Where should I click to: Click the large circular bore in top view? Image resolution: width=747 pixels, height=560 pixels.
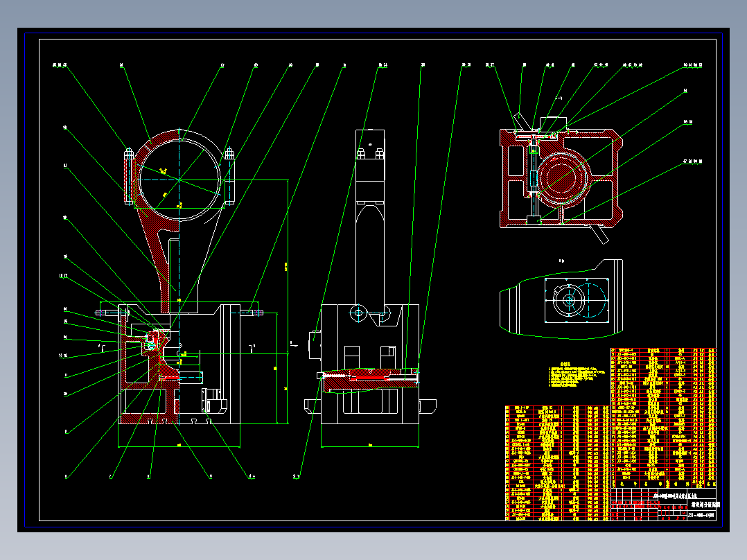pos(179,179)
